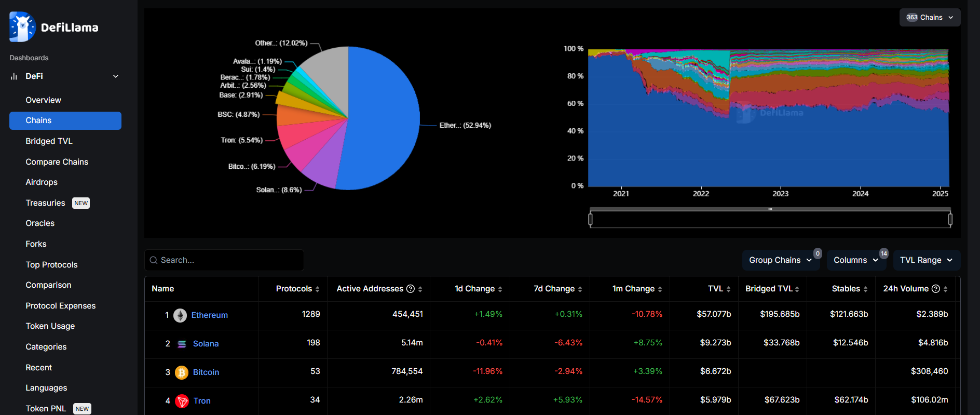980x415 pixels.
Task: Open the Tron chain link
Action: coord(202,401)
